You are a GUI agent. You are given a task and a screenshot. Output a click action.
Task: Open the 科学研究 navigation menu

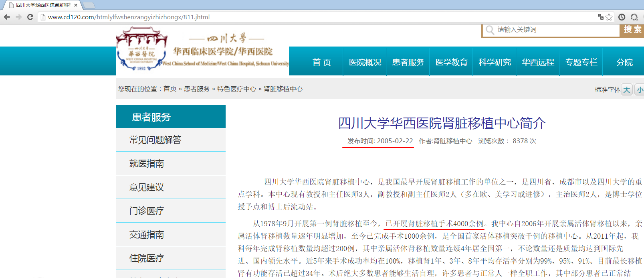[x=495, y=62]
